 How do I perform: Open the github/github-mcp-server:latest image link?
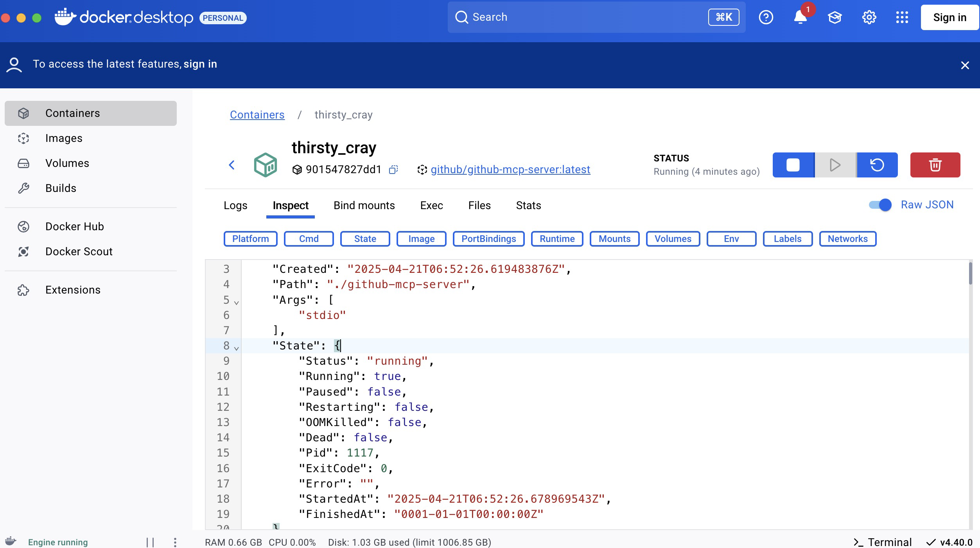pyautogui.click(x=510, y=170)
